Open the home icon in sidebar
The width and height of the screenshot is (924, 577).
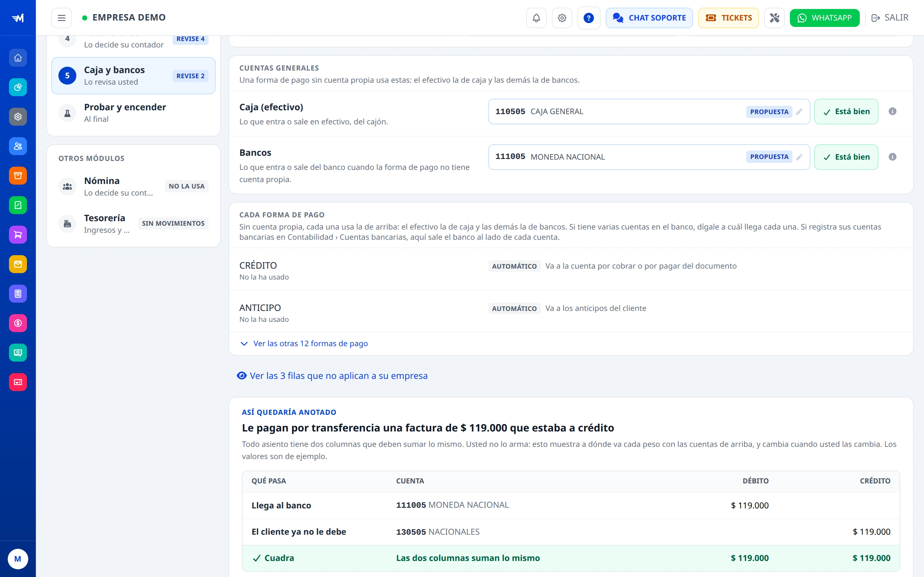(18, 58)
